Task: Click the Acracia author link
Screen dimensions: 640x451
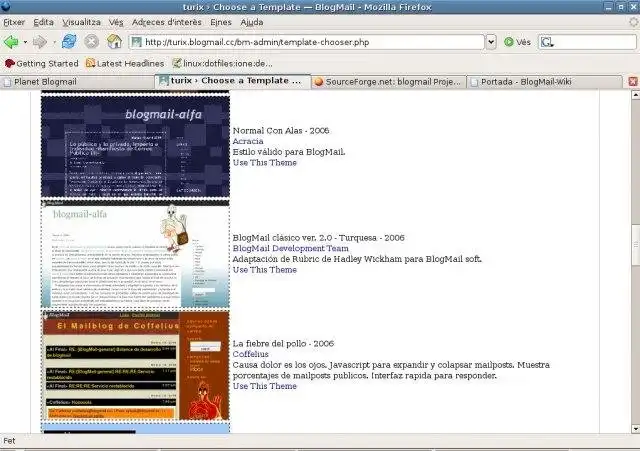Action: point(248,141)
